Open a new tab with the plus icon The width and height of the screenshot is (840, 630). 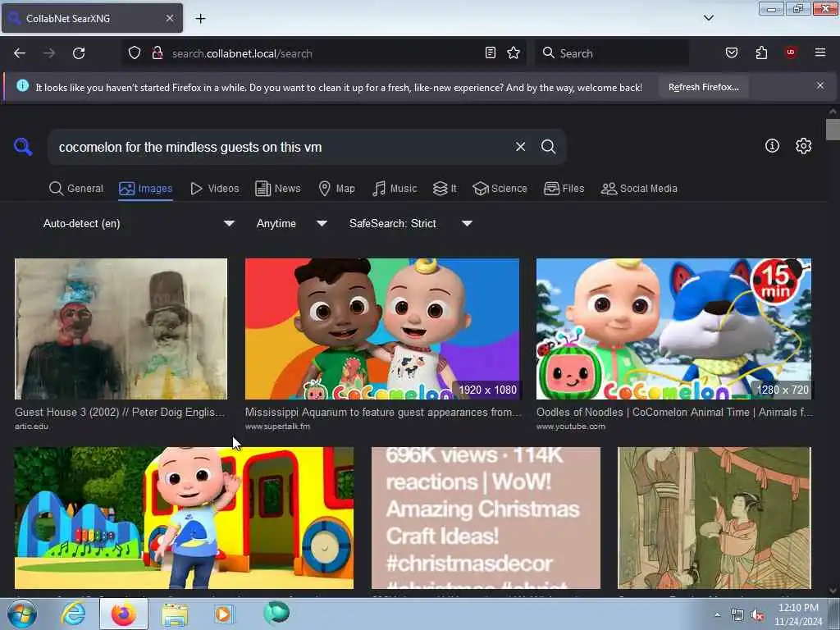click(x=200, y=19)
